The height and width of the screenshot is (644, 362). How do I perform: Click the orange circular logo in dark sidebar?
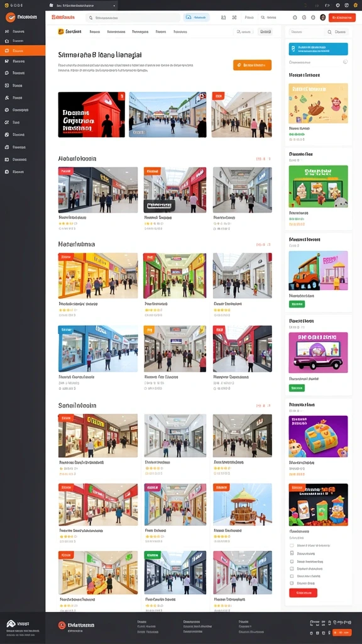pos(10,17)
